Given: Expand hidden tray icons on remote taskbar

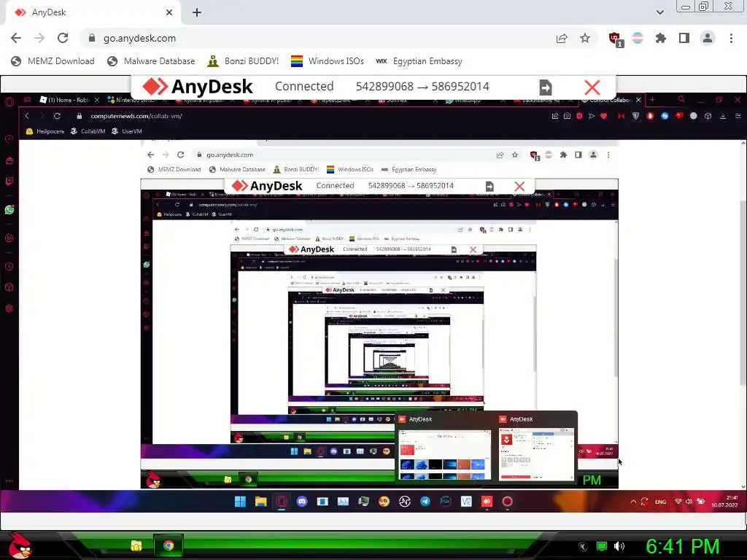Looking at the screenshot, I should click(x=633, y=502).
